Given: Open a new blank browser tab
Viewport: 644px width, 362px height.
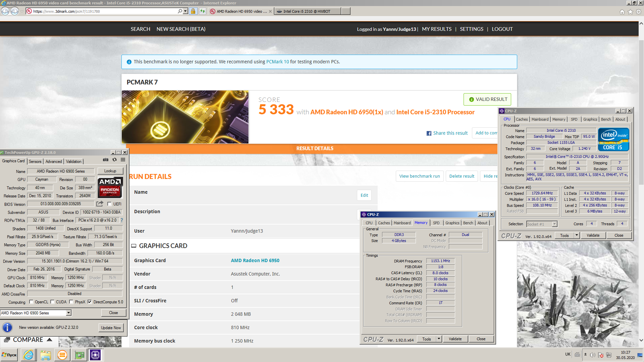Looking at the screenshot, I should coord(346,11).
